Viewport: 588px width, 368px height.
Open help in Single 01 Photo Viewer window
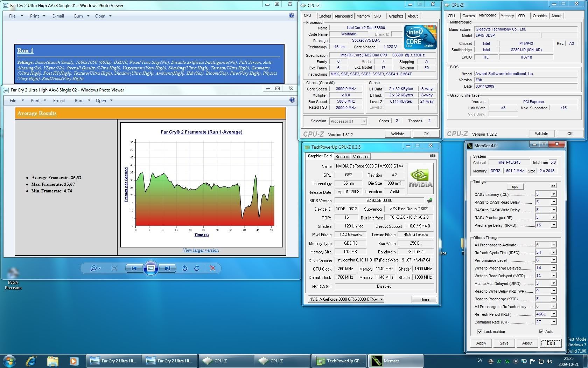pos(292,15)
